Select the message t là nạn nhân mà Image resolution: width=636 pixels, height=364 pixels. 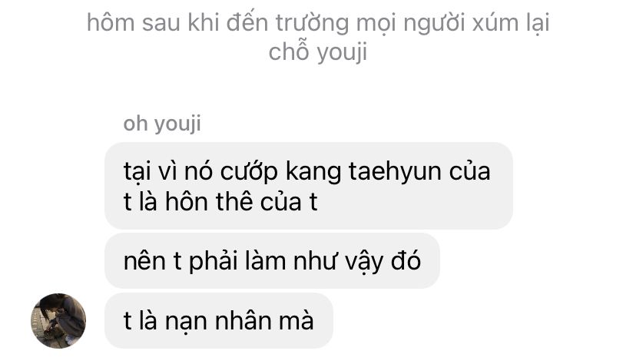point(219,321)
